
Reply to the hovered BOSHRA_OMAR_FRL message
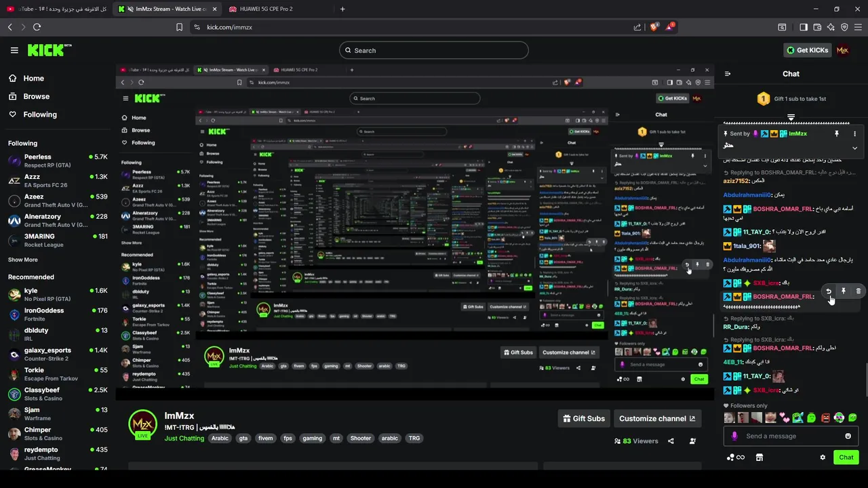pyautogui.click(x=829, y=291)
